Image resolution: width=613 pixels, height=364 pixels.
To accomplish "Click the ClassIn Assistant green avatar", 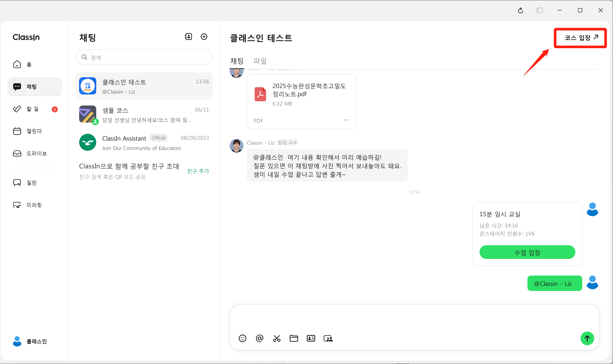I will coord(88,142).
